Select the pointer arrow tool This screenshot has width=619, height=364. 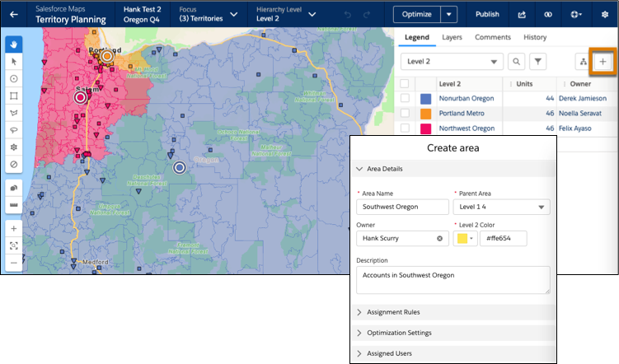pyautogui.click(x=14, y=62)
